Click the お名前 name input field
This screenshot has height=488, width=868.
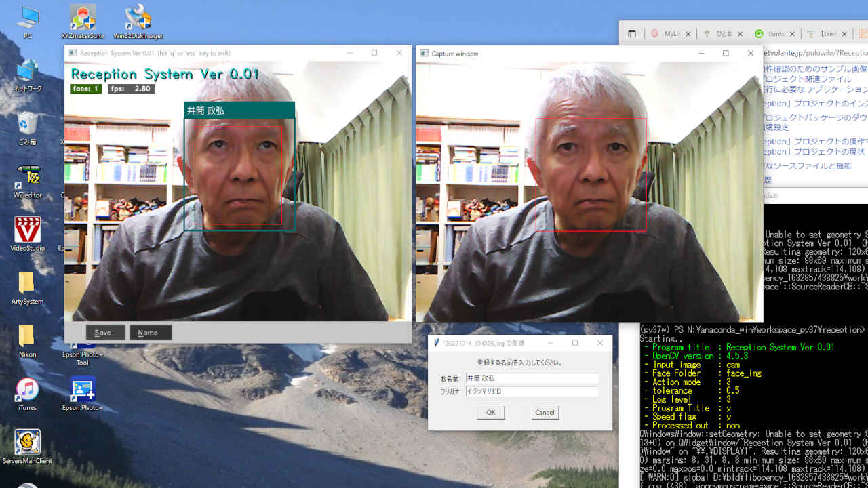point(531,379)
